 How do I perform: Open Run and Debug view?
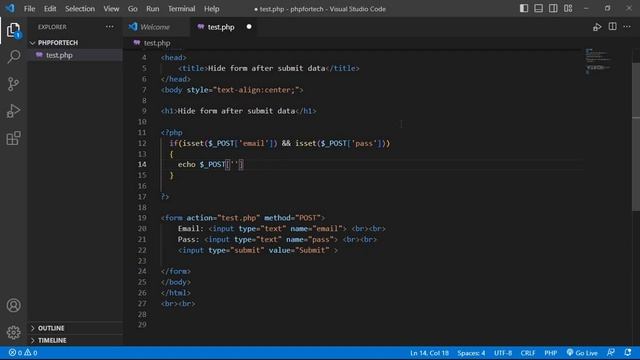coord(13,111)
